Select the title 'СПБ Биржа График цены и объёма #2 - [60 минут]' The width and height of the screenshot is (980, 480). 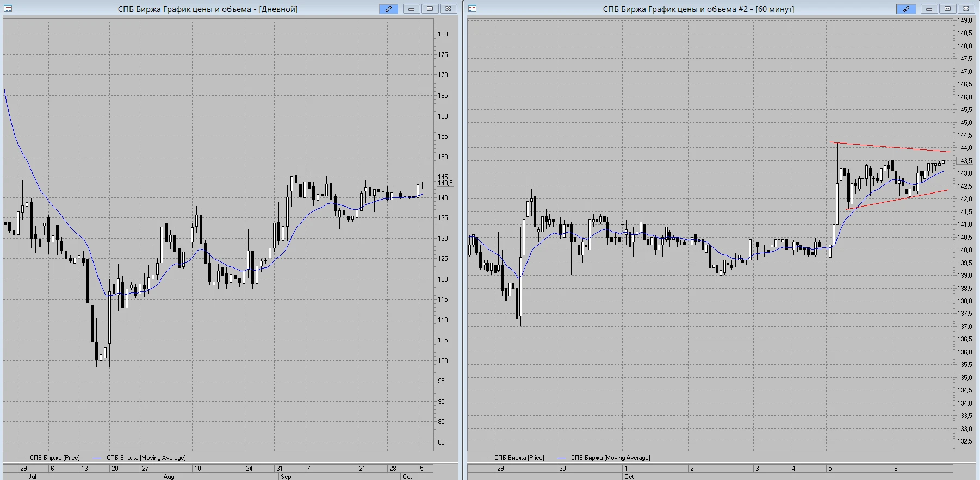pos(698,9)
